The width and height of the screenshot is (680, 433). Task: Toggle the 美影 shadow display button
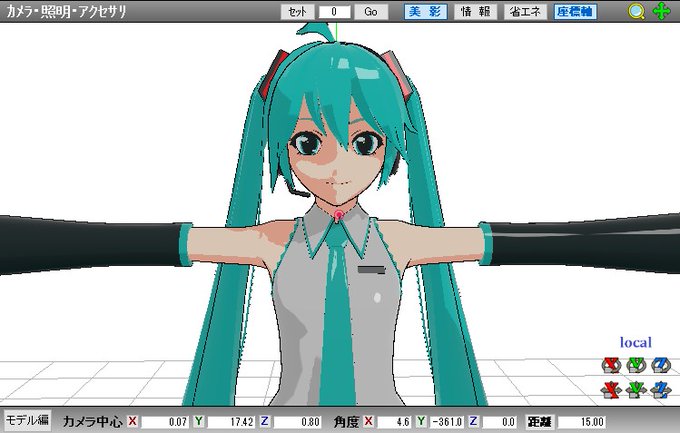click(x=425, y=12)
